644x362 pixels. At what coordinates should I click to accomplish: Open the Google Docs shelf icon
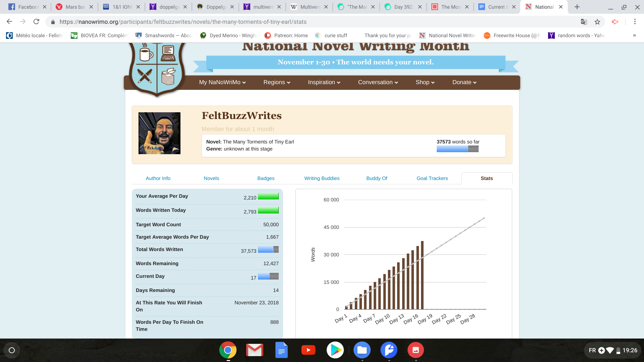tap(281, 350)
